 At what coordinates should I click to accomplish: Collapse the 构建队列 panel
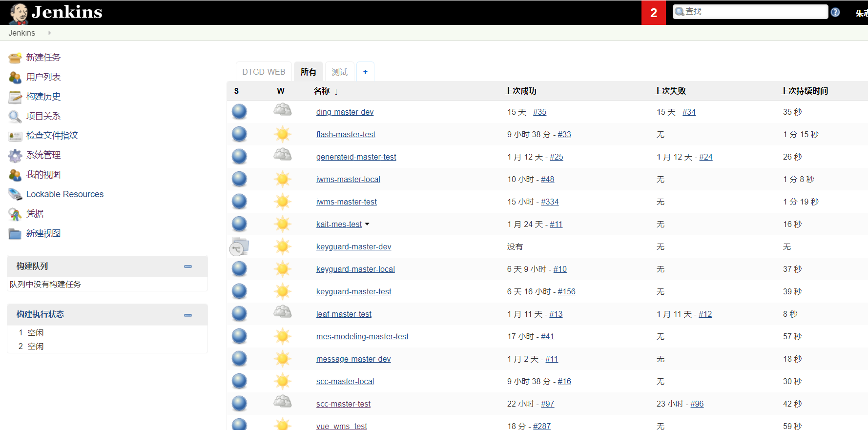188,266
